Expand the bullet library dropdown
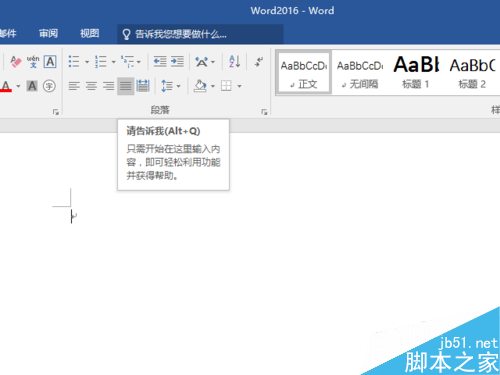The width and height of the screenshot is (500, 375). (87, 62)
